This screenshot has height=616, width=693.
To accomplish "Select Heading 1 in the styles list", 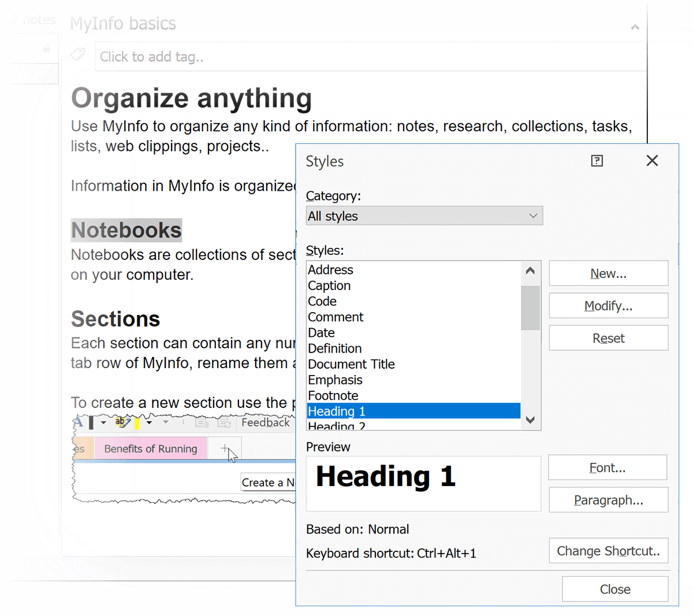I will click(x=413, y=411).
